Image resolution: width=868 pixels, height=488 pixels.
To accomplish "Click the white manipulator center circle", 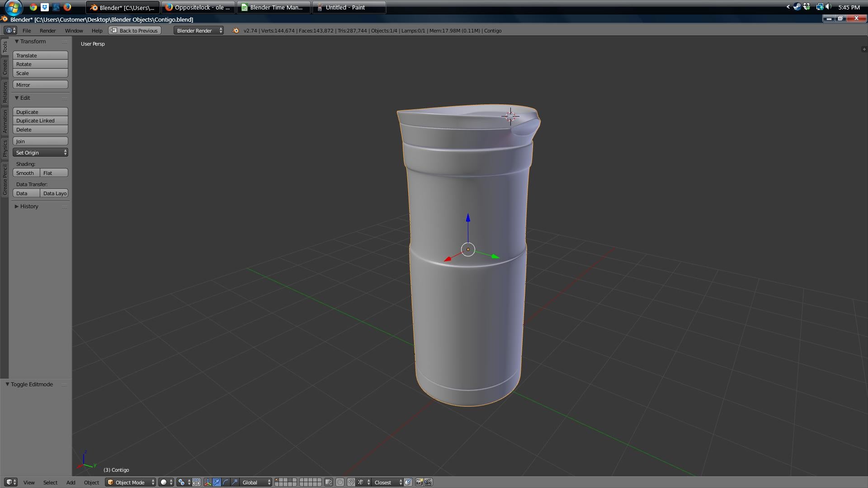I will pyautogui.click(x=468, y=249).
